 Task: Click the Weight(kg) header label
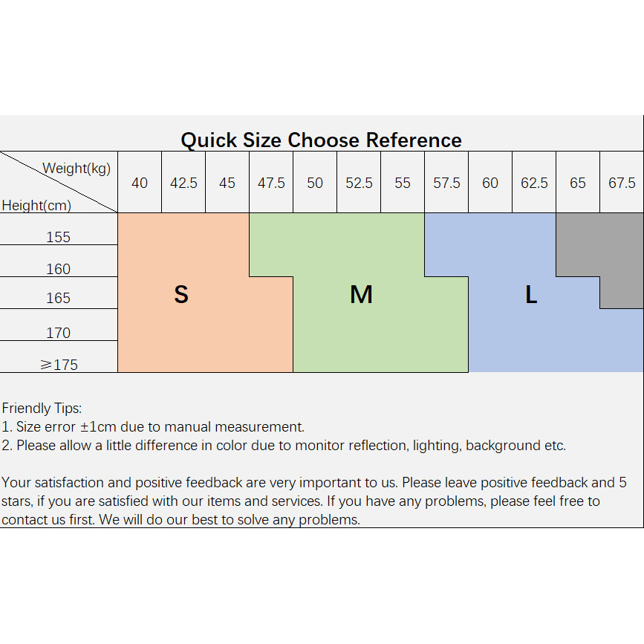coord(77,169)
